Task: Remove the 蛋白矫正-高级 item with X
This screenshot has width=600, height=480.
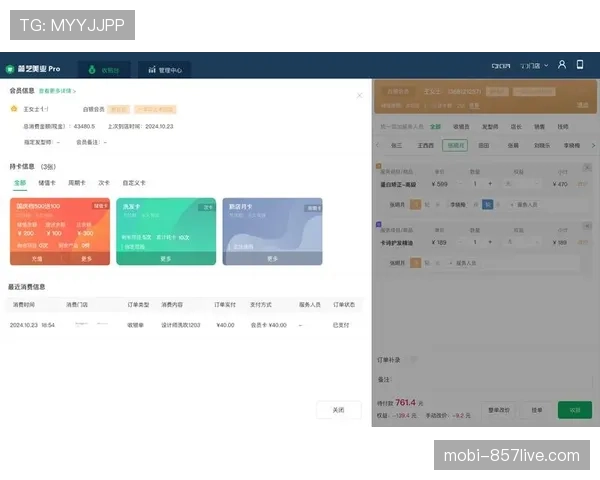Action: [x=587, y=167]
